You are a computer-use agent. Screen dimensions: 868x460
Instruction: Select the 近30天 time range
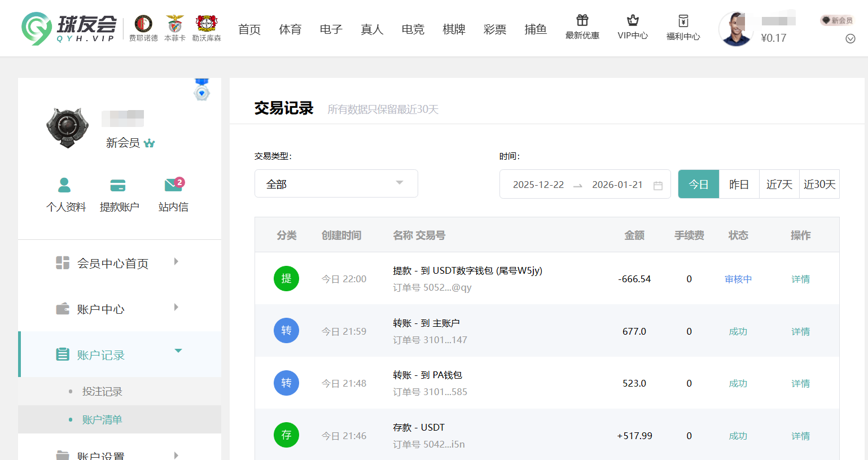(819, 183)
